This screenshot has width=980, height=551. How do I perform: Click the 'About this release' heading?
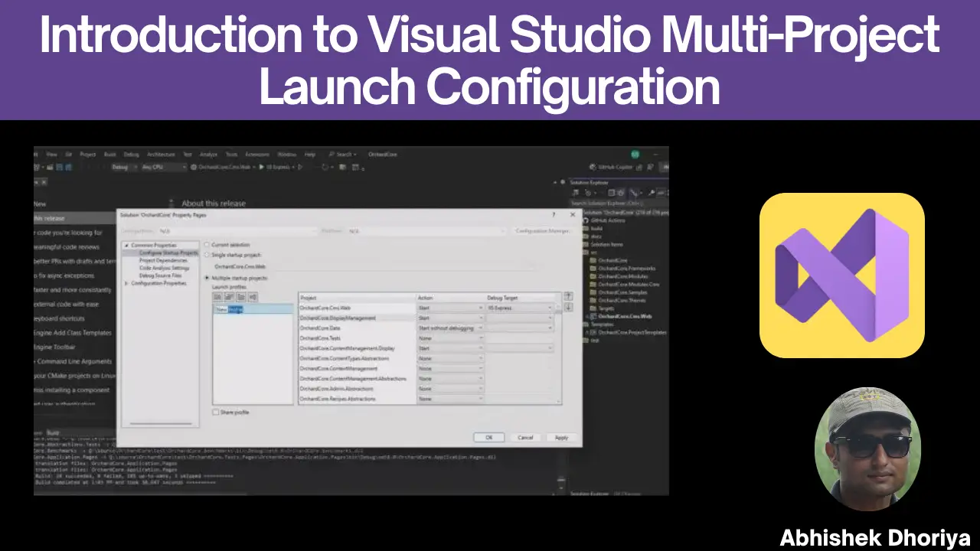pyautogui.click(x=214, y=204)
